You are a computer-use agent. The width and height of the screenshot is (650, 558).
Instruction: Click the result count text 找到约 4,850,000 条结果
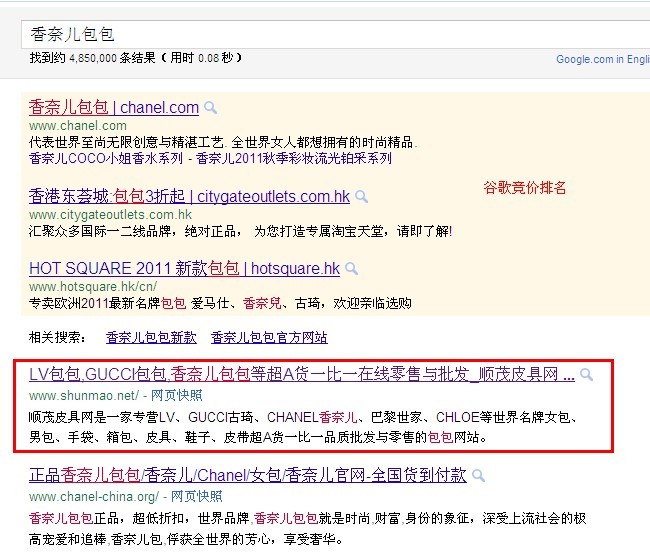(x=92, y=58)
